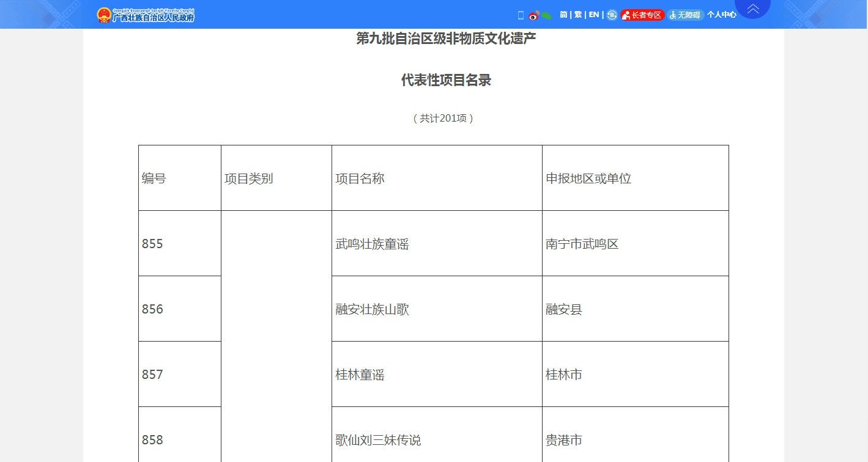
Task: Click region cell 融安县
Action: [564, 309]
